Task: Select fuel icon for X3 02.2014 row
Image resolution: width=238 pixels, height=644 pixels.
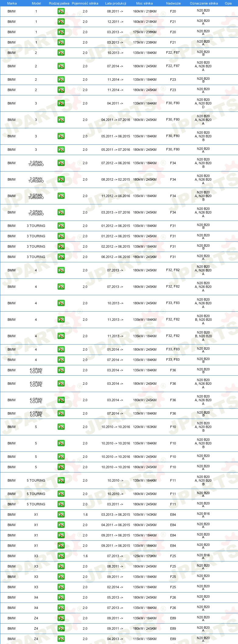Action: (61, 587)
